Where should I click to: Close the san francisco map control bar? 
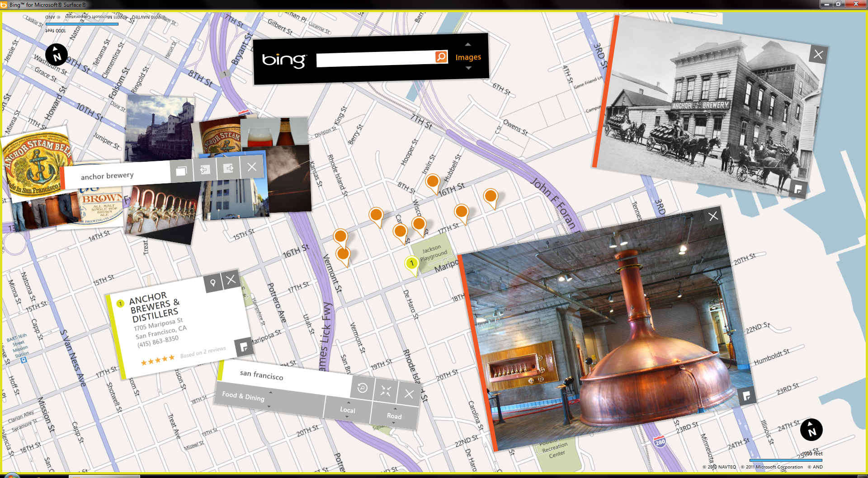409,394
